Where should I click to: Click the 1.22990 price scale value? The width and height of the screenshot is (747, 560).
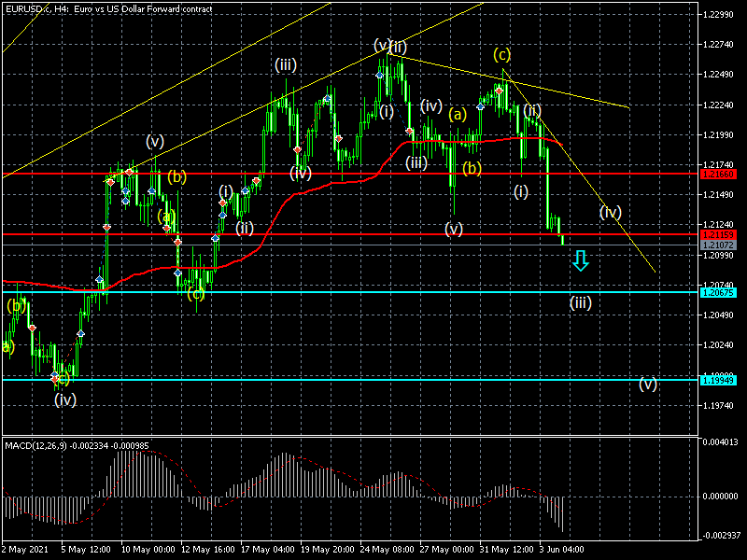pos(718,15)
